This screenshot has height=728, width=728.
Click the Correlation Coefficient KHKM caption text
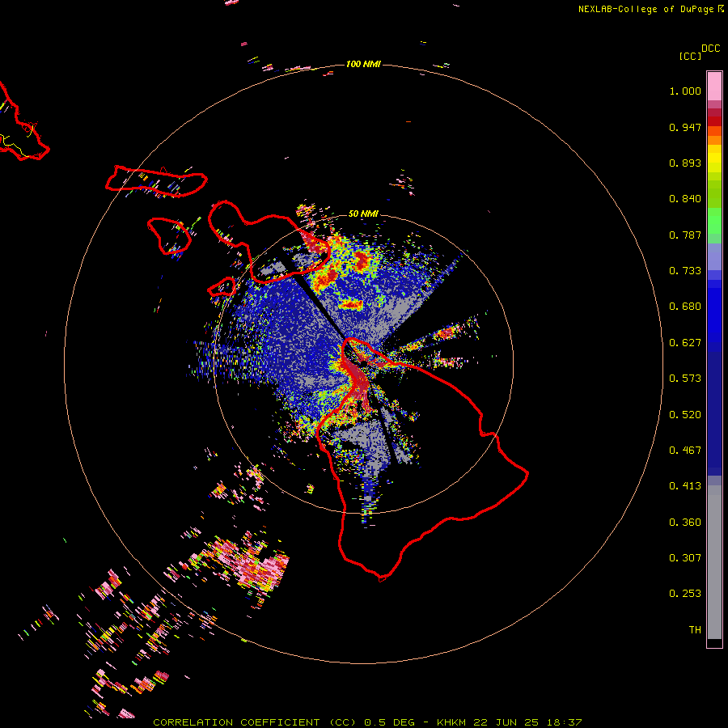pyautogui.click(x=367, y=722)
